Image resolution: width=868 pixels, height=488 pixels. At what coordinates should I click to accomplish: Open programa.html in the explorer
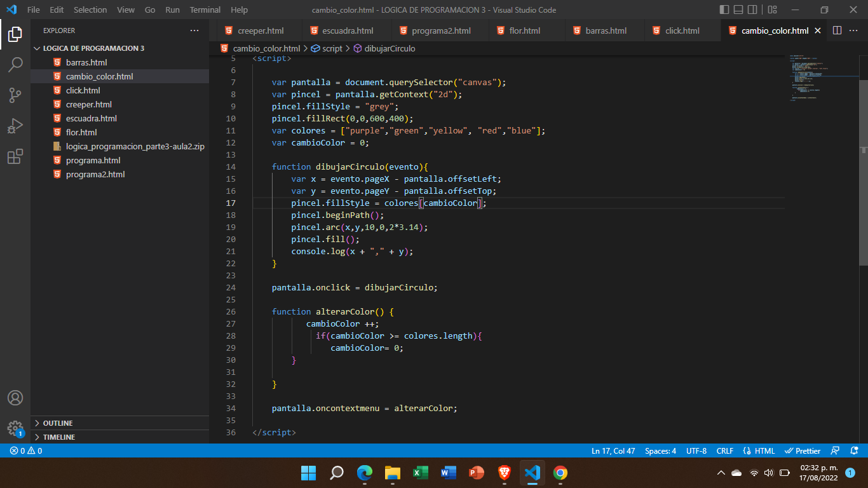click(x=119, y=160)
